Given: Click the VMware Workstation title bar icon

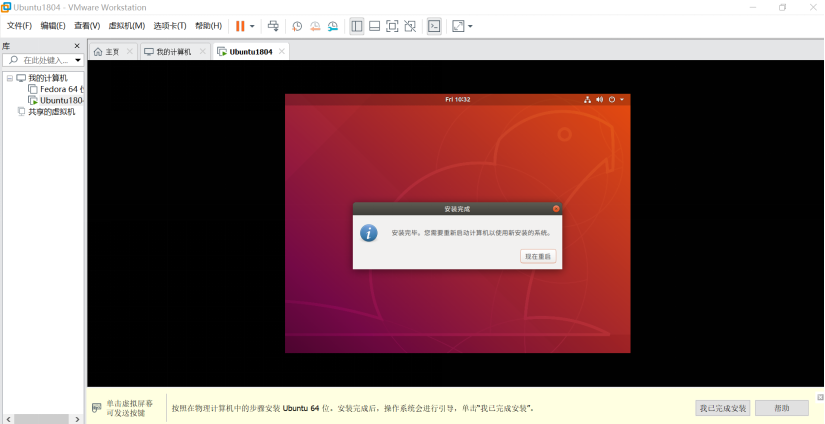Looking at the screenshot, I should [x=6, y=7].
